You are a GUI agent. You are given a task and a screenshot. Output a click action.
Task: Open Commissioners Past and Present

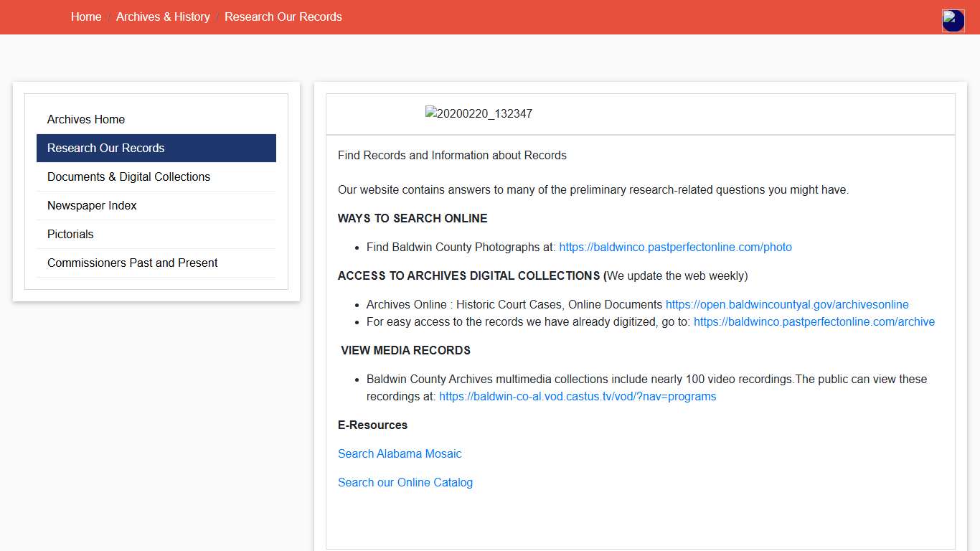coord(132,263)
